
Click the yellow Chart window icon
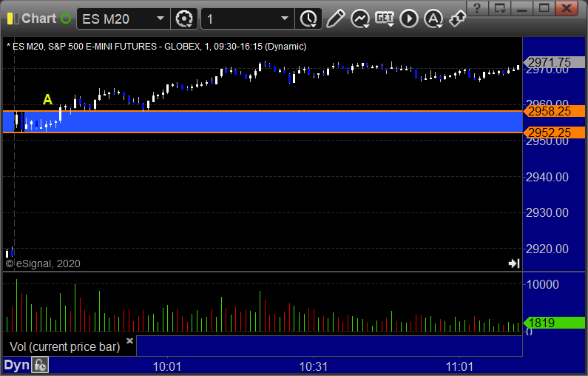pyautogui.click(x=13, y=19)
